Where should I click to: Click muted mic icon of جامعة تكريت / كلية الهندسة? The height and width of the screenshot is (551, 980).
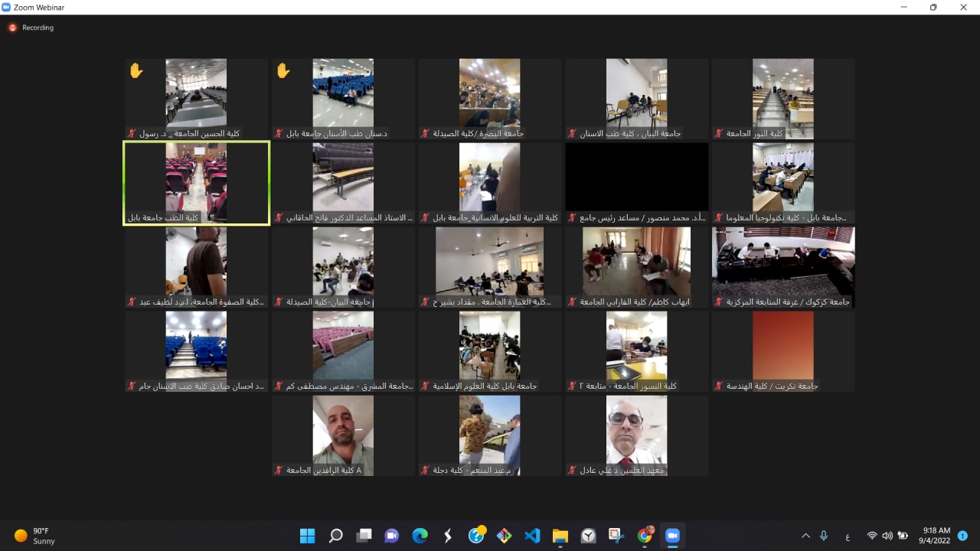tap(718, 386)
